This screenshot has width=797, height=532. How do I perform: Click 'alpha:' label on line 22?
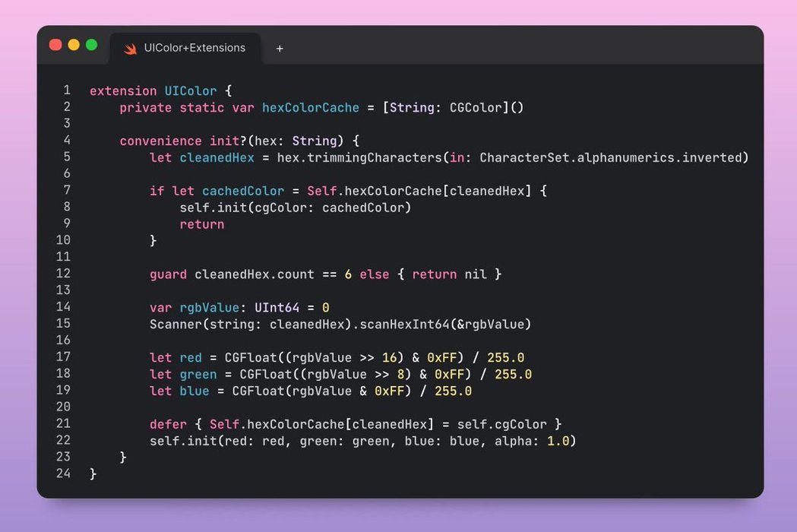(x=517, y=442)
